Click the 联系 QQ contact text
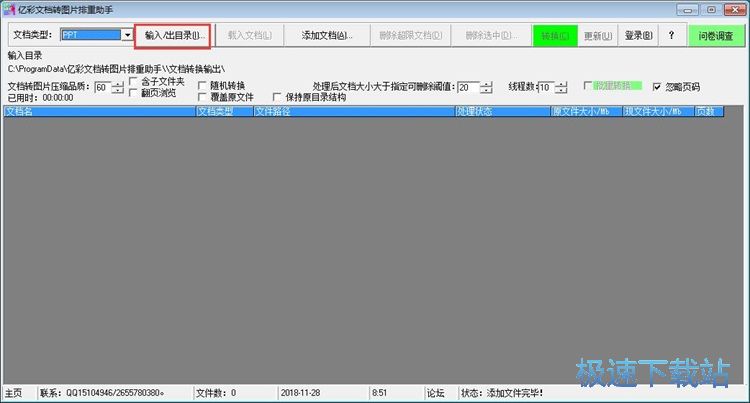Image resolution: width=750 pixels, height=403 pixels. coord(102,393)
